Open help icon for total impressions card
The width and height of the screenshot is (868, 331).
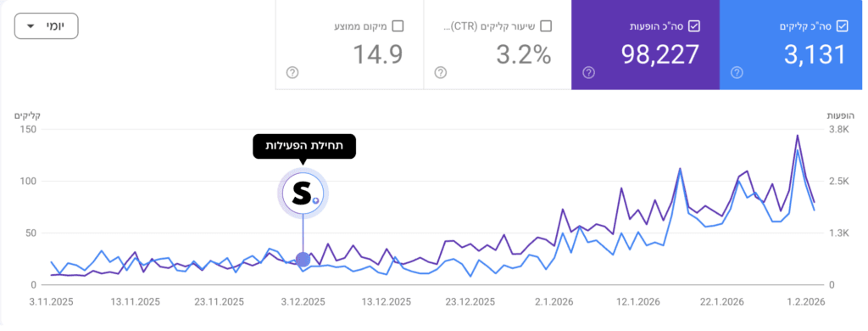point(588,73)
